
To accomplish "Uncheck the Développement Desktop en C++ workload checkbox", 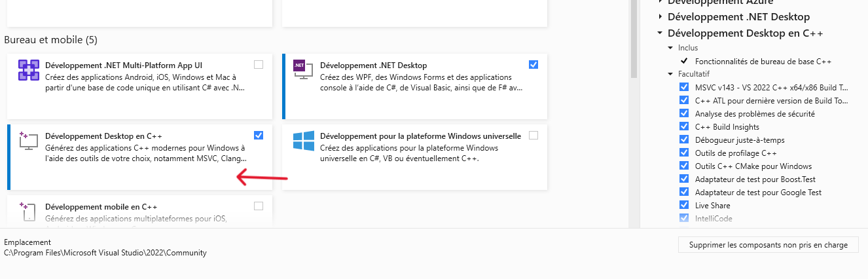I will click(x=259, y=135).
